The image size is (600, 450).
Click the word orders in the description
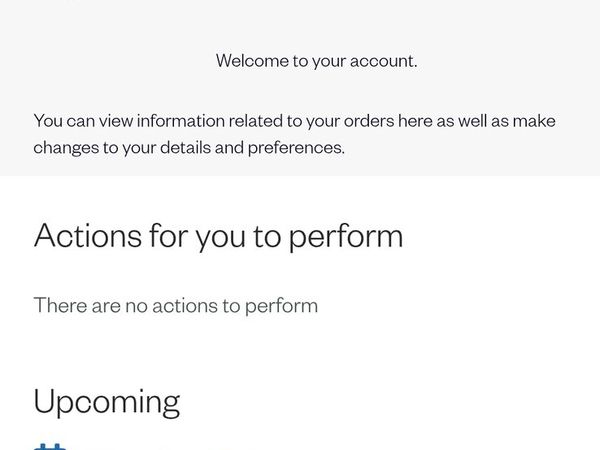click(368, 121)
